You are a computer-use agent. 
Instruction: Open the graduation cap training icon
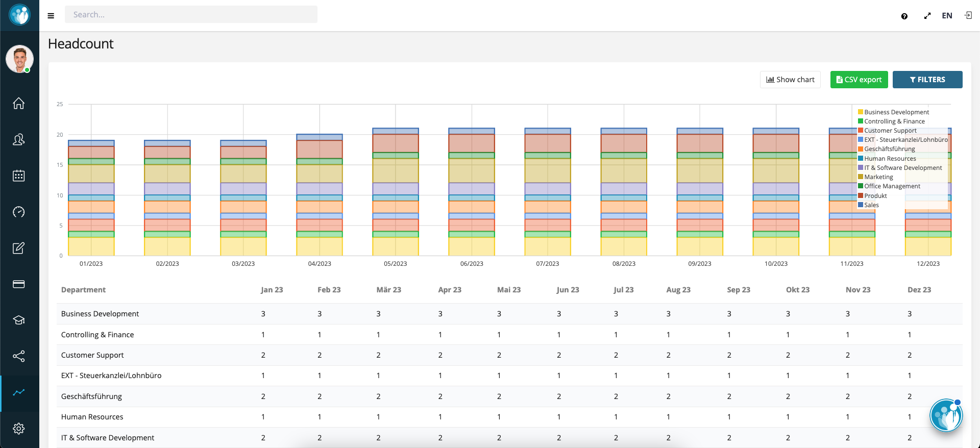pyautogui.click(x=19, y=320)
